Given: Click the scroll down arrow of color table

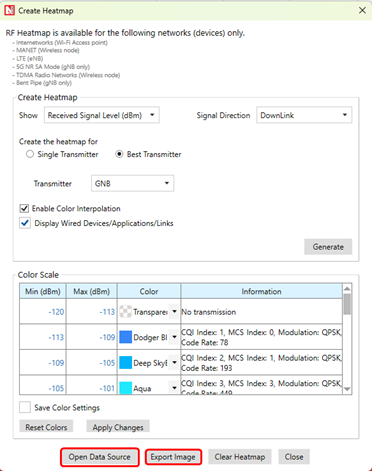Looking at the screenshot, I should 347,389.
